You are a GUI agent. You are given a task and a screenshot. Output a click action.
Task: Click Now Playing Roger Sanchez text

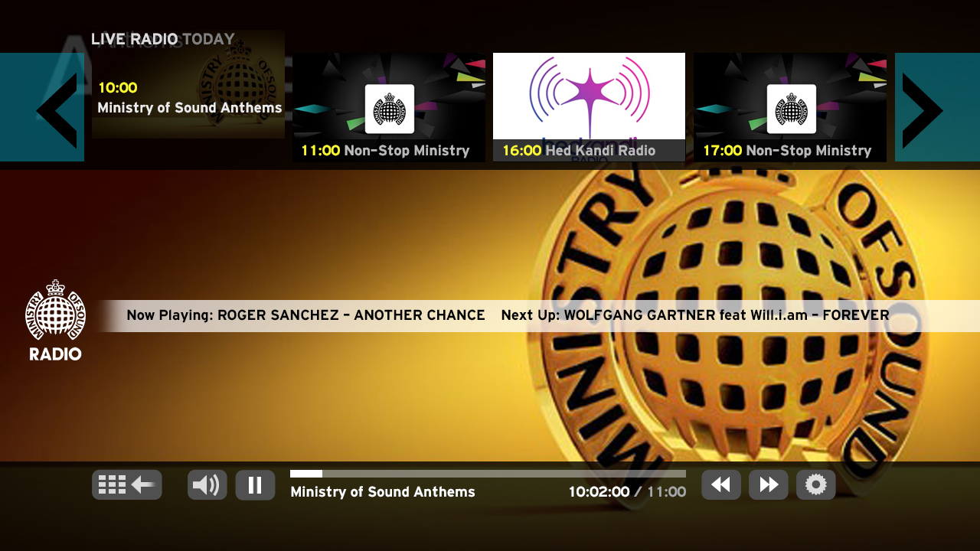click(x=306, y=315)
